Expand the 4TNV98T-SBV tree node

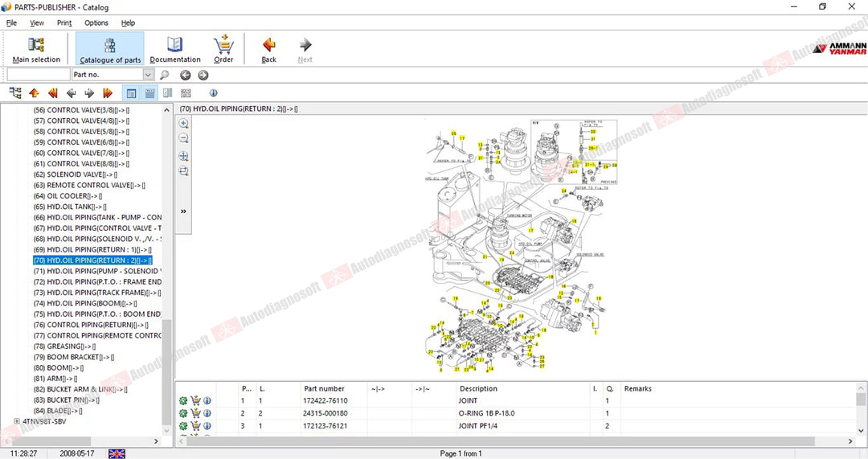tap(17, 421)
